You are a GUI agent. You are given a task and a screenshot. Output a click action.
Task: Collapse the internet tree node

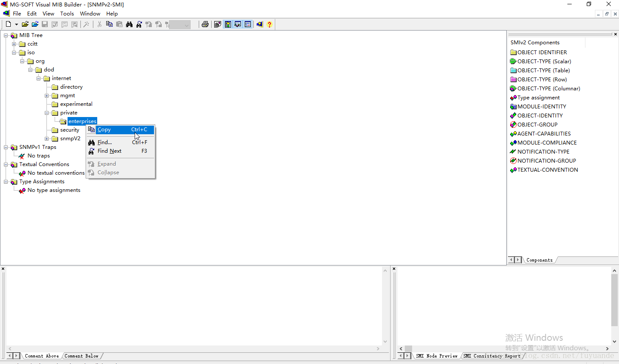(x=39, y=78)
